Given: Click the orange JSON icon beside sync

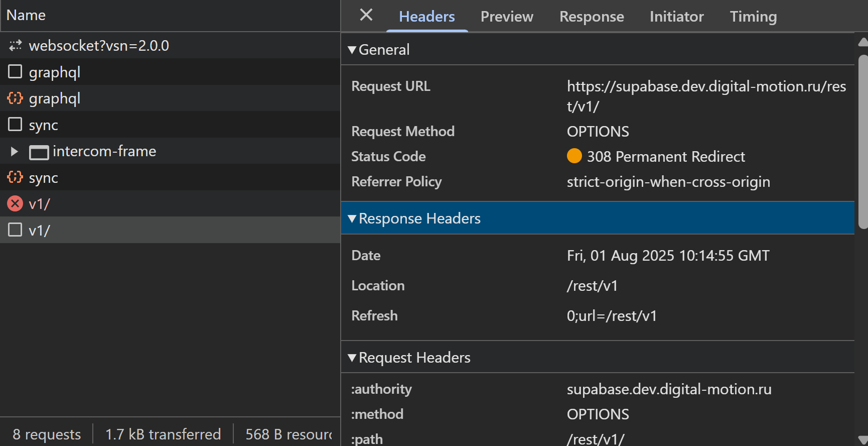Looking at the screenshot, I should (15, 177).
